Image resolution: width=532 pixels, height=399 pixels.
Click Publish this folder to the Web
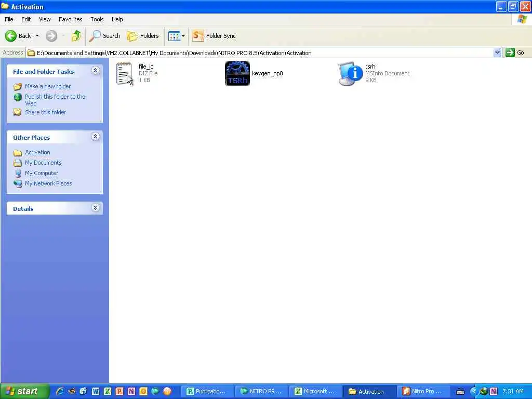[55, 100]
